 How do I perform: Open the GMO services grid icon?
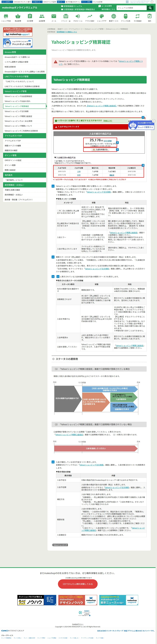[x=127, y=2]
